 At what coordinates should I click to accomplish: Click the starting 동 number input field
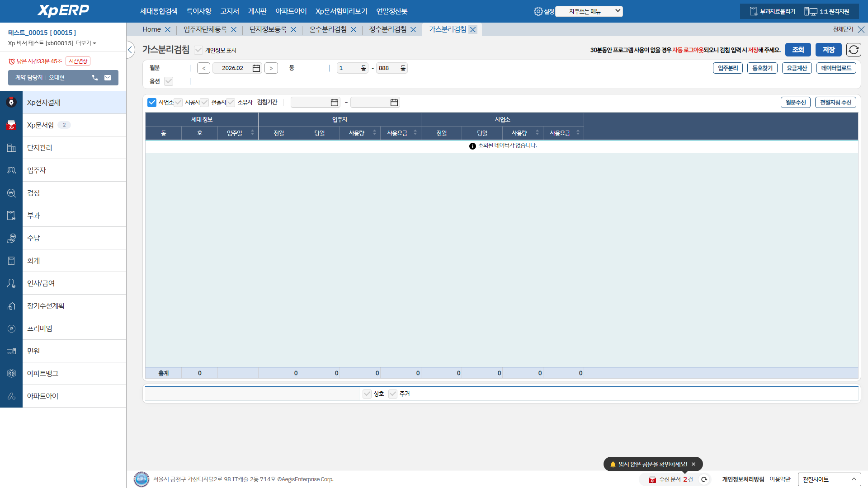click(x=348, y=68)
